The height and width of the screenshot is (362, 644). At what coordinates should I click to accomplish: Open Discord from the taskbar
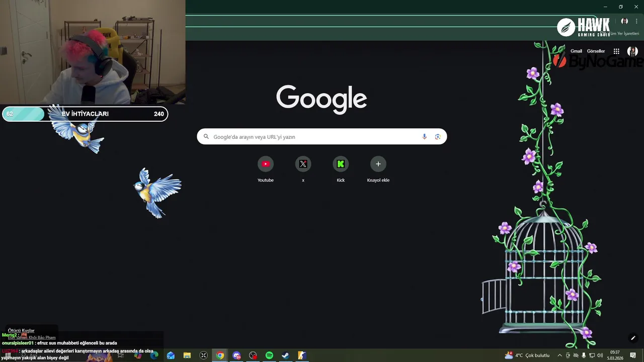(x=236, y=355)
